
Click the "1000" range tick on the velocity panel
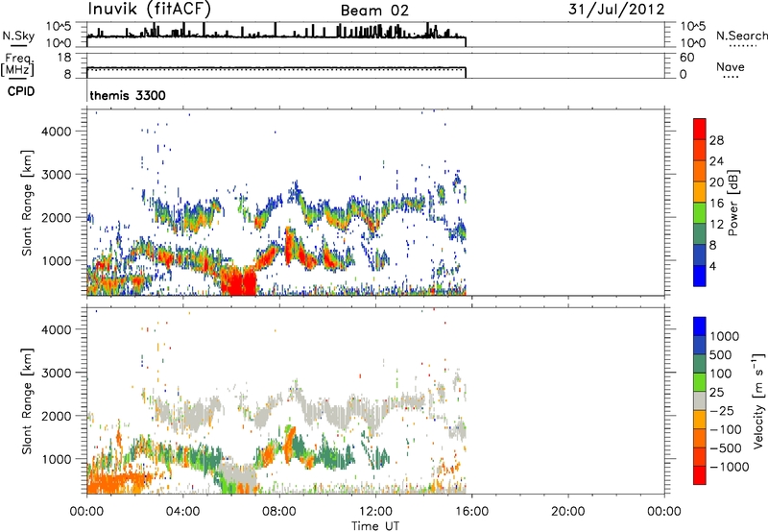(x=57, y=459)
